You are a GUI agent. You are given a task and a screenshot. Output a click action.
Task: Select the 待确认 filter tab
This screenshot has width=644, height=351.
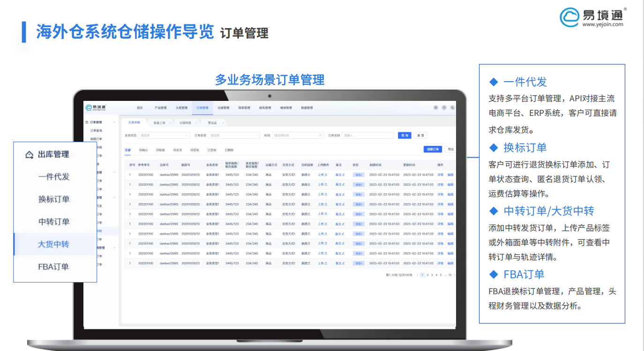coord(144,150)
